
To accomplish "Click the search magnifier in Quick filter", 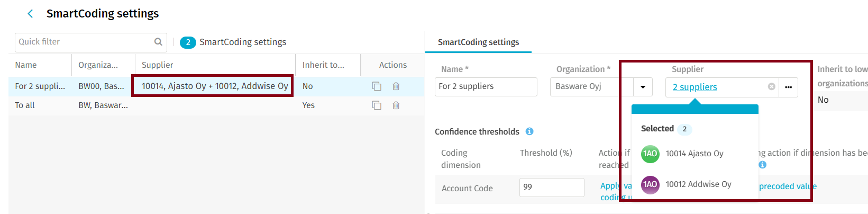I will click(x=158, y=42).
